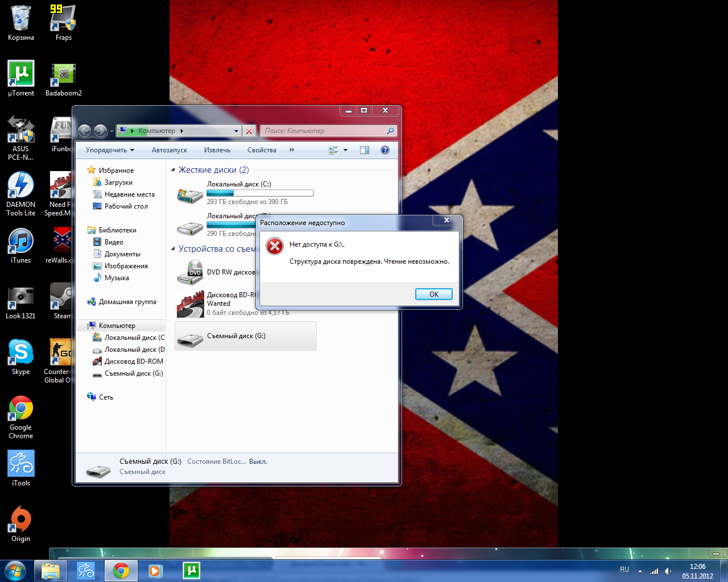Screen dimensions: 728x582
Task: Click Автозапуск in the Explorer toolbar
Action: pos(169,150)
